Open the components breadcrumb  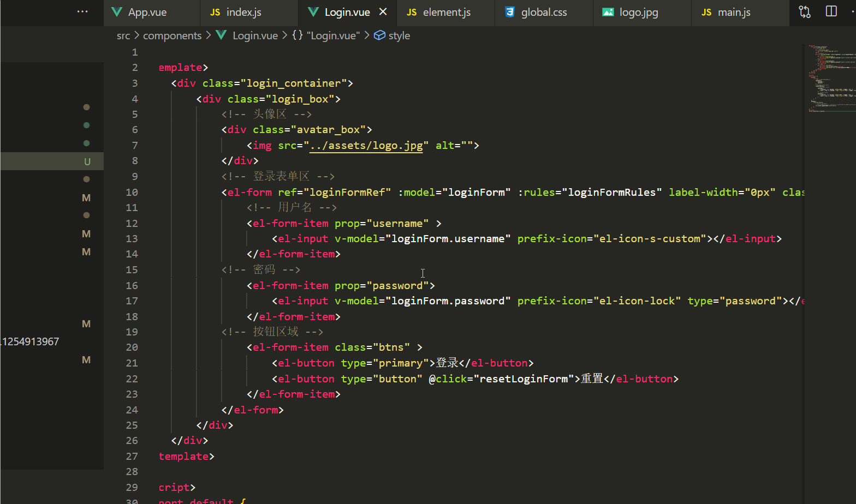(172, 35)
